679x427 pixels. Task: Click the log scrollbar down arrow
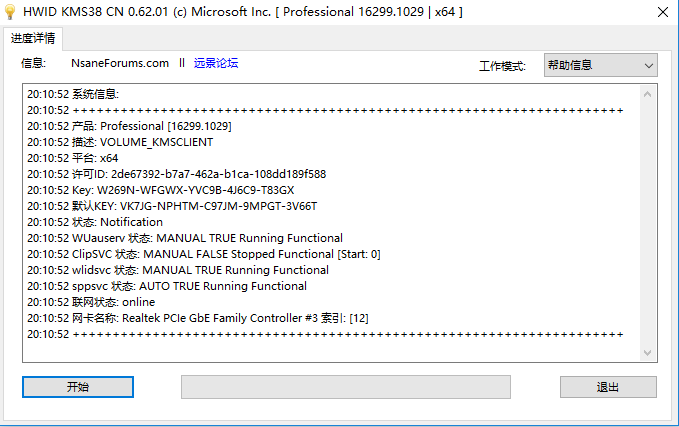(x=648, y=352)
